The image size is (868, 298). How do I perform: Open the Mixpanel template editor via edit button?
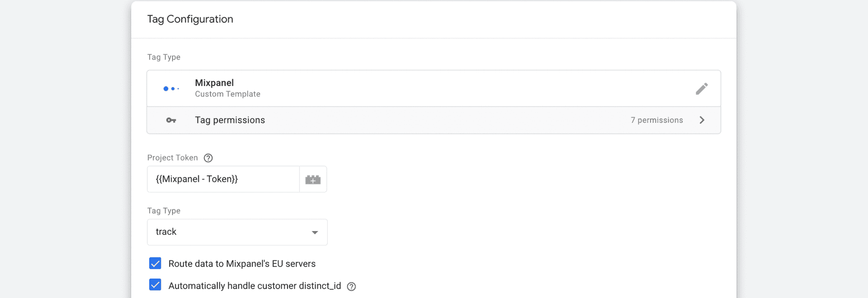coord(701,89)
